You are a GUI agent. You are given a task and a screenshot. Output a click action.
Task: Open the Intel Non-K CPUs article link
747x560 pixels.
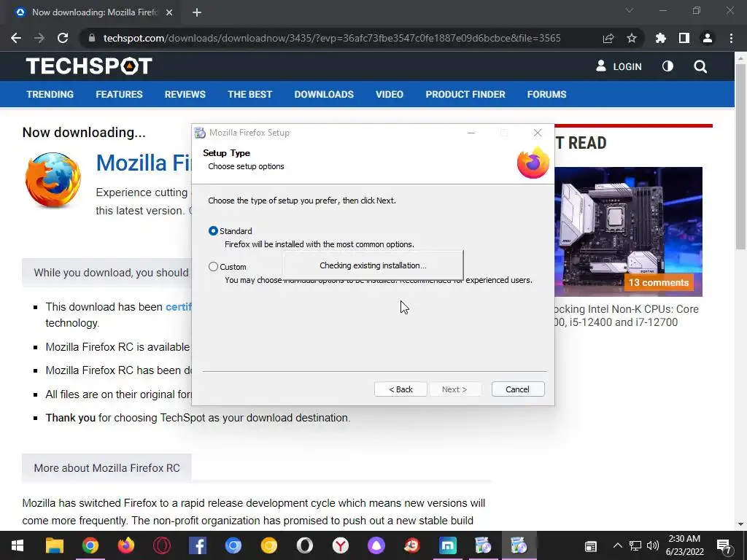[x=627, y=316]
